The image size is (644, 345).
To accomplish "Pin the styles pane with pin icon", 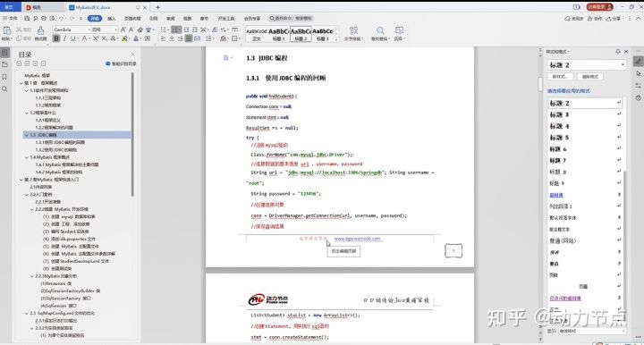I will point(618,51).
